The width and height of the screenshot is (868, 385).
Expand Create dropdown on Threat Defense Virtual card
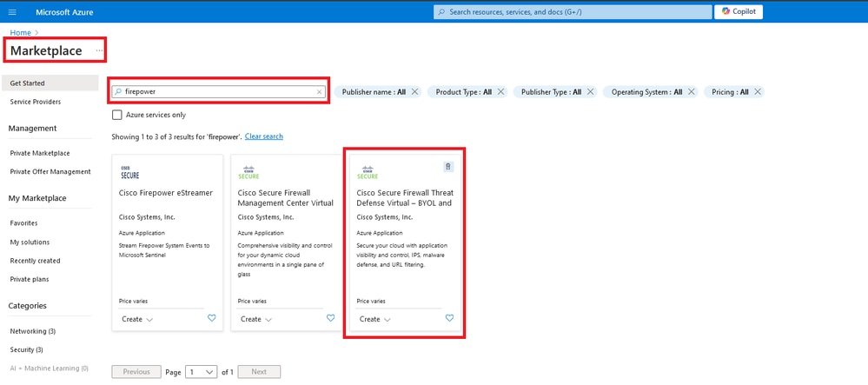click(375, 319)
